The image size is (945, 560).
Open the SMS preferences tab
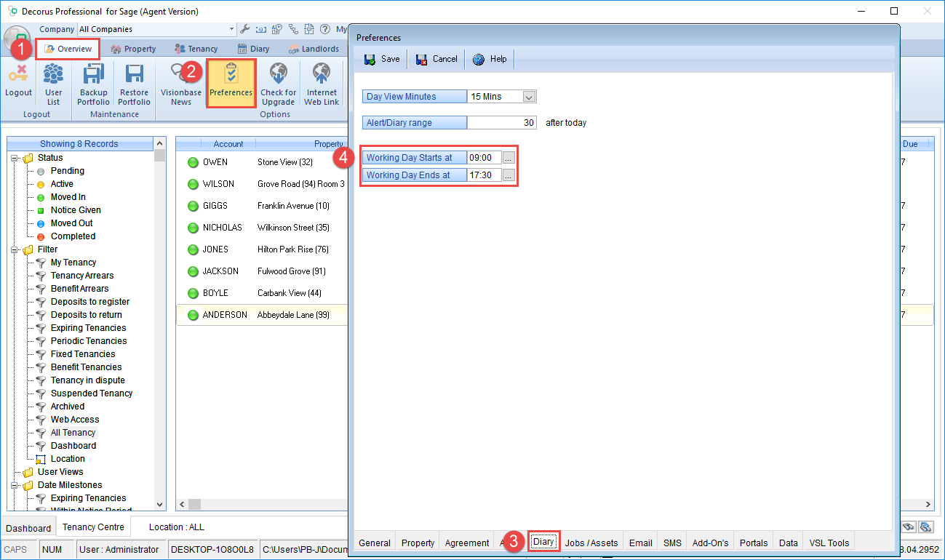672,543
